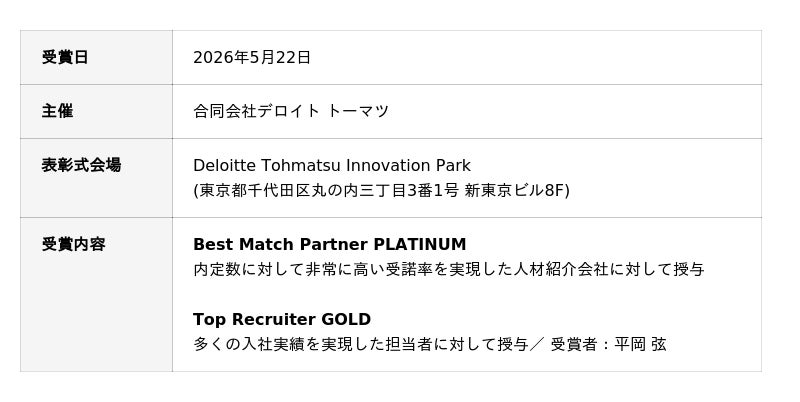
Task: Select the 多くの入社実績 description line
Action: (430, 344)
